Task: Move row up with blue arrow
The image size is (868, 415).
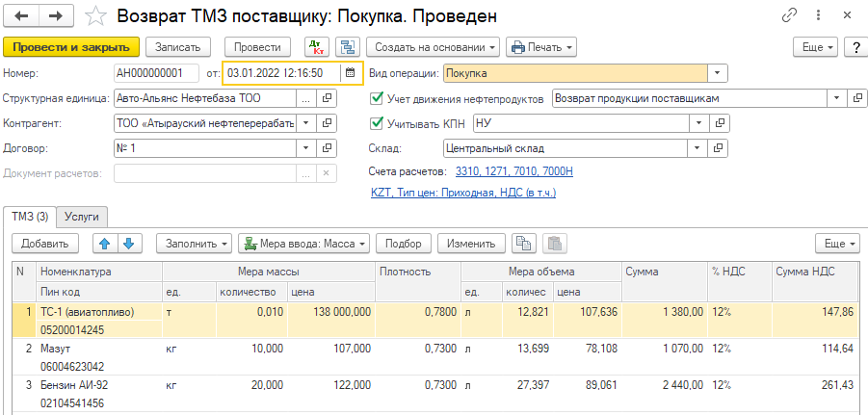Action: [106, 244]
